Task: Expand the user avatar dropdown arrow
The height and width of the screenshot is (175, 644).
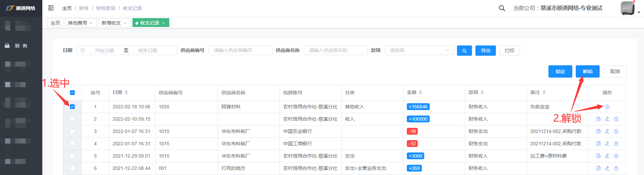Action: [x=639, y=12]
